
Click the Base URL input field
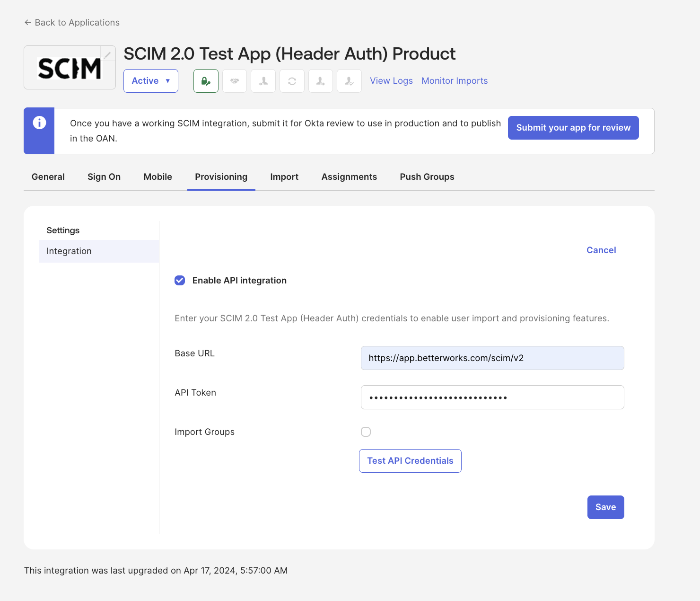[x=492, y=358]
